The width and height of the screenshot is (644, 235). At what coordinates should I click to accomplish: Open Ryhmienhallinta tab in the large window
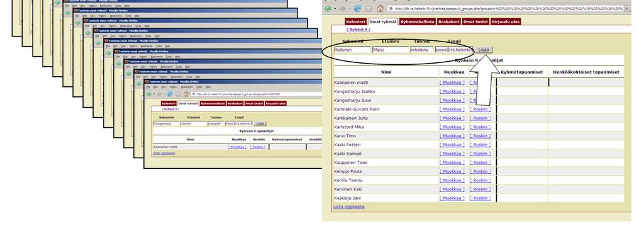tap(418, 21)
